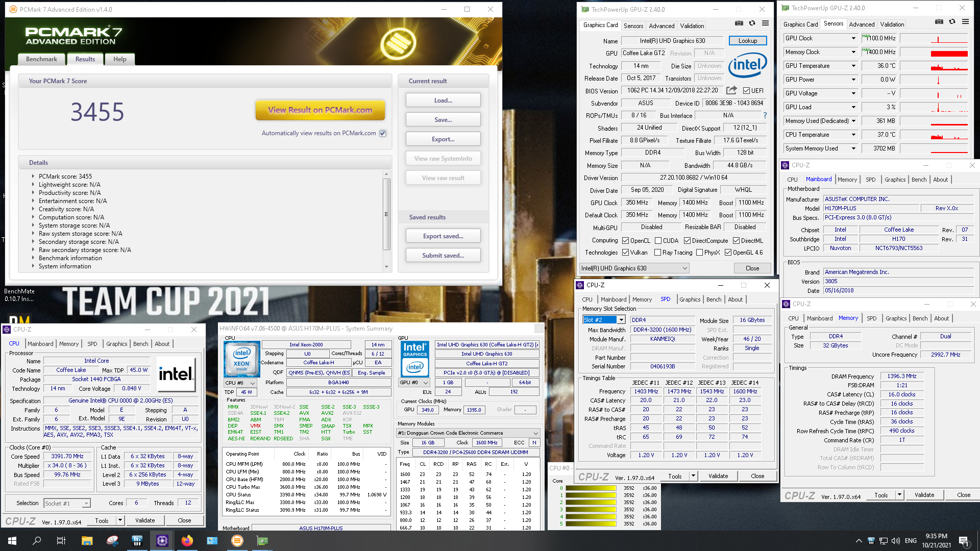Click the GPU Name field showing Intel(R) UHD Graphics 630
The width and height of the screenshot is (980, 551).
point(672,41)
